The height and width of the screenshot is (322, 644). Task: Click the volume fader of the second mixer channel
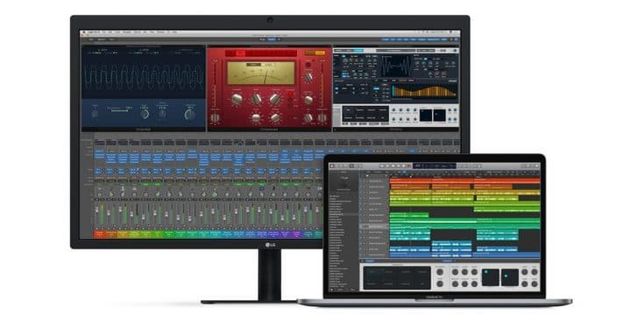(109, 213)
